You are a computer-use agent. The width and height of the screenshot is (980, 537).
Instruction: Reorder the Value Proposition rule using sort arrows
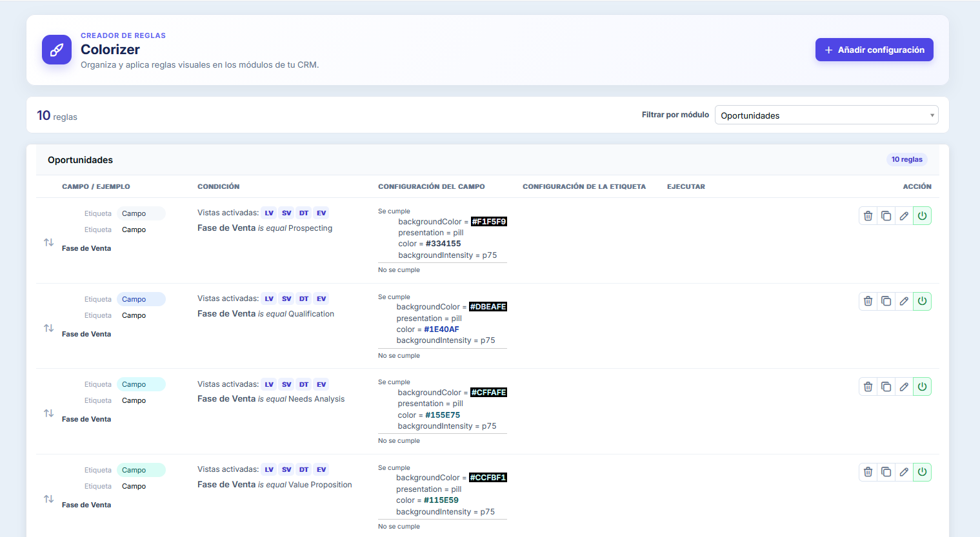point(48,499)
